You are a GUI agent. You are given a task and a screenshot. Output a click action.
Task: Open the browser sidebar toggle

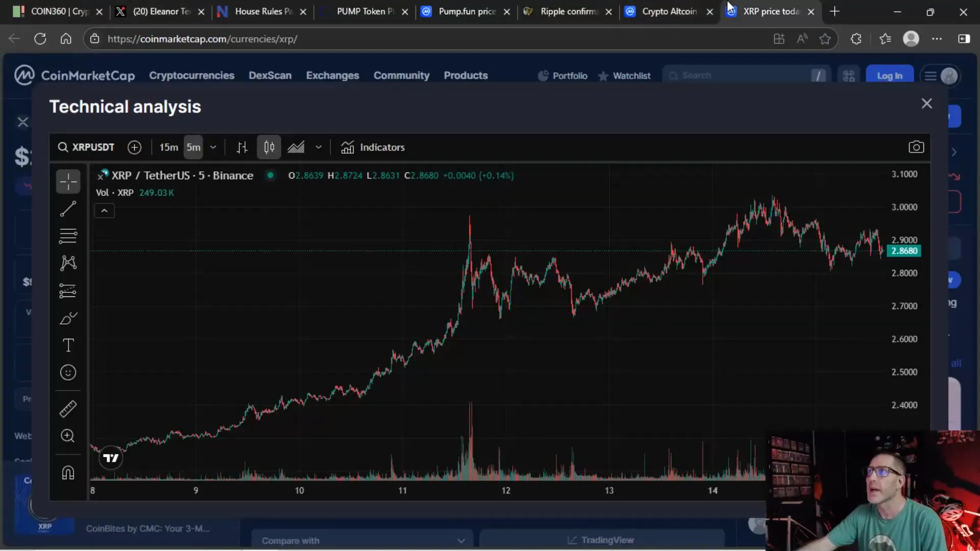[964, 39]
